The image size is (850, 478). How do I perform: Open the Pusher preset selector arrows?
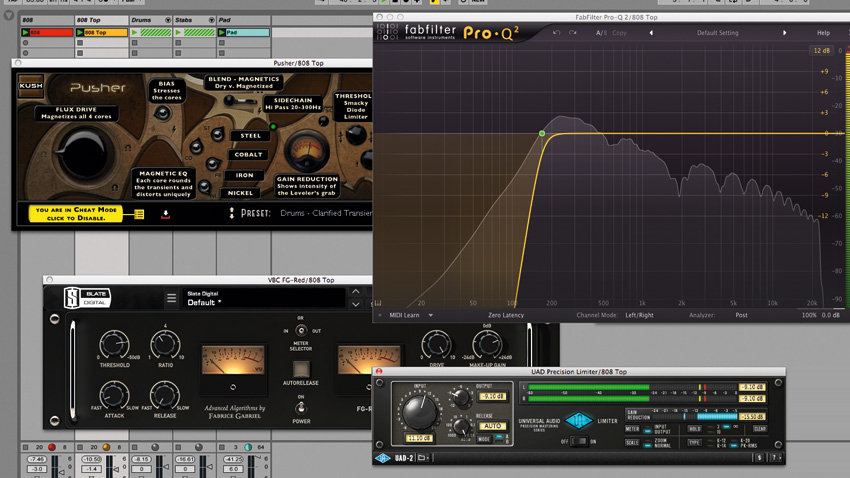tap(232, 213)
